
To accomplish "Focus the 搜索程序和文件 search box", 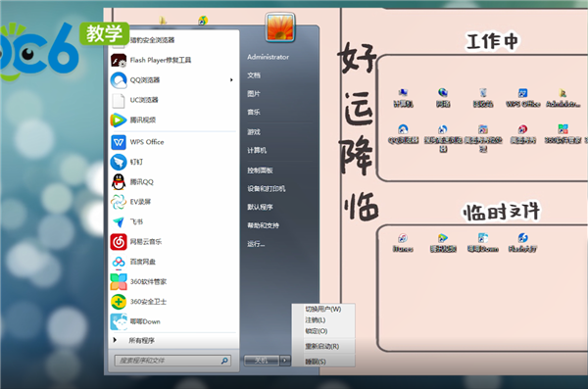I will pyautogui.click(x=172, y=361).
